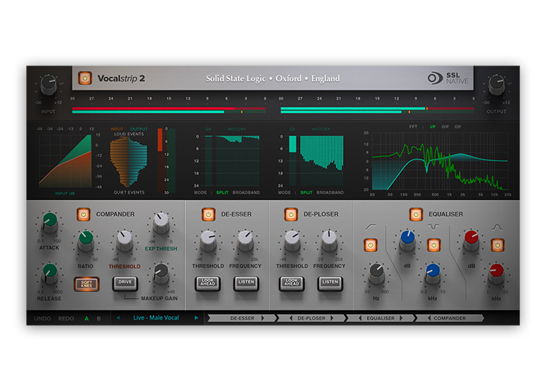Toggle the high-pass filter power button
Viewport: 547px width, 392px height.
click(x=371, y=245)
